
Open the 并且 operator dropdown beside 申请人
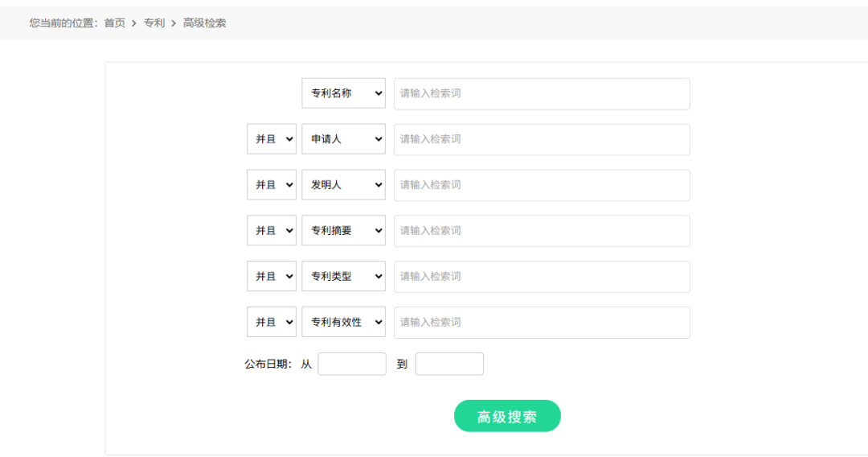tap(272, 139)
